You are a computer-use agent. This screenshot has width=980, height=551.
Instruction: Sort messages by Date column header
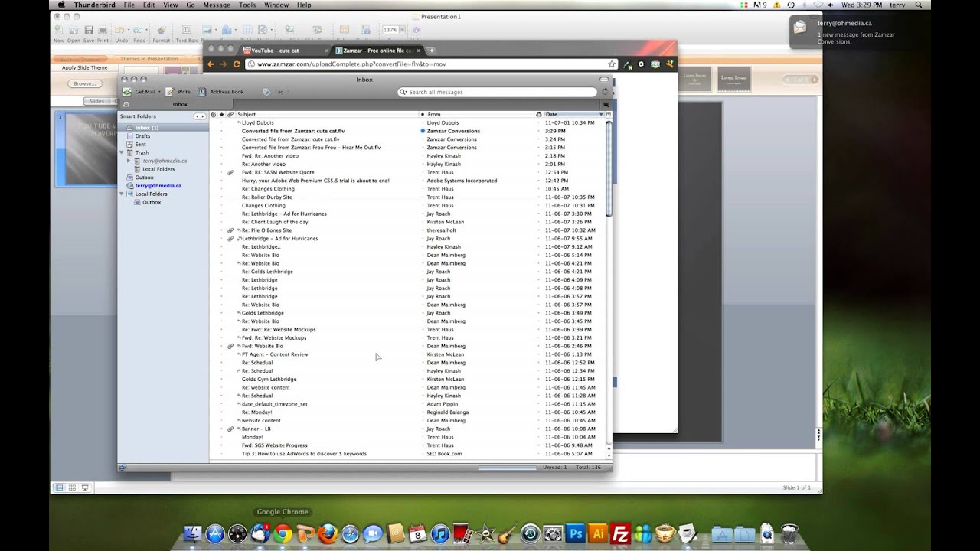573,115
